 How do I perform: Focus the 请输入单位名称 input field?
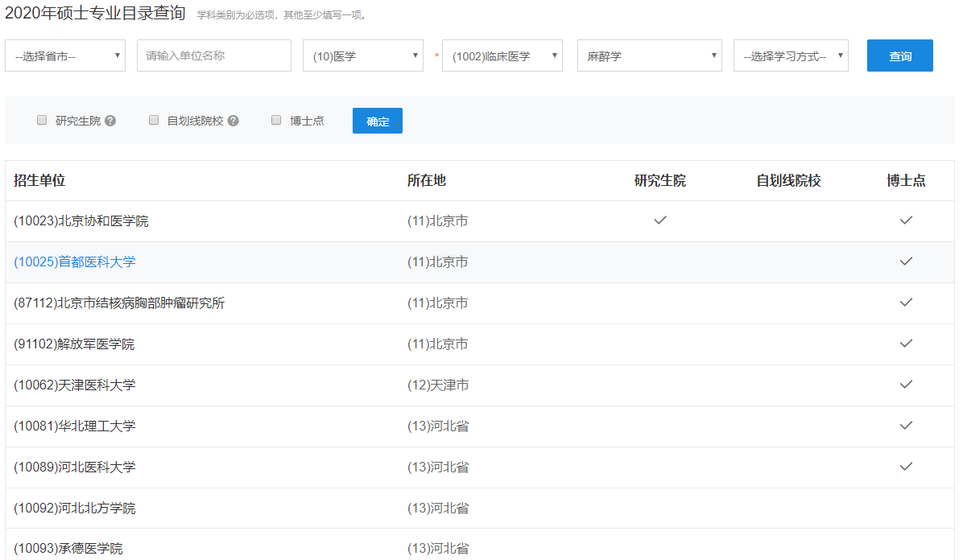coord(213,56)
